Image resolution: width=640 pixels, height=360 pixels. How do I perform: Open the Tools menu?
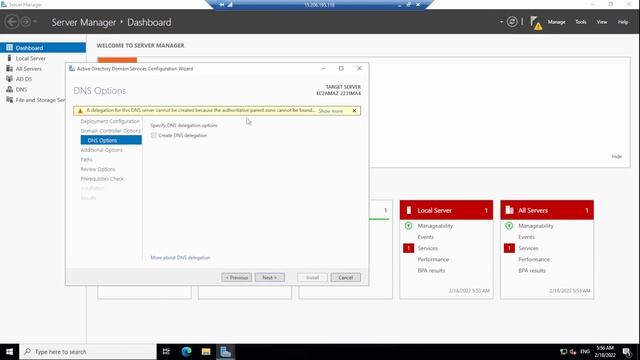click(580, 22)
